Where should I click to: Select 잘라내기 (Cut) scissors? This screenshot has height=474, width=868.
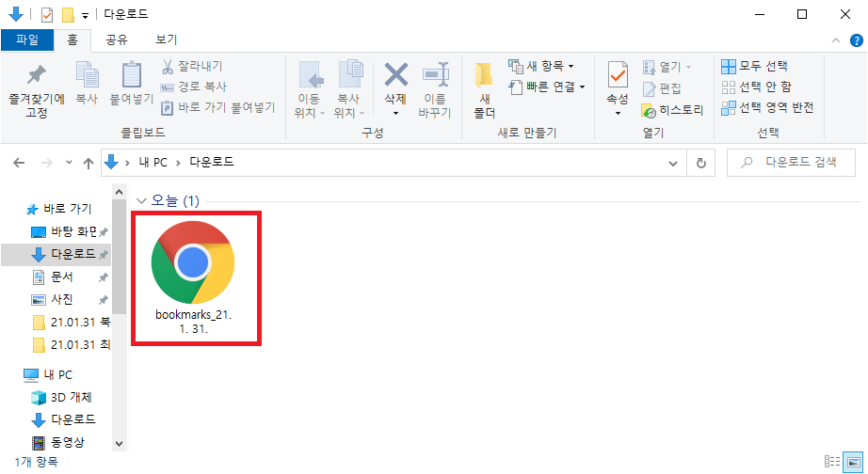192,67
